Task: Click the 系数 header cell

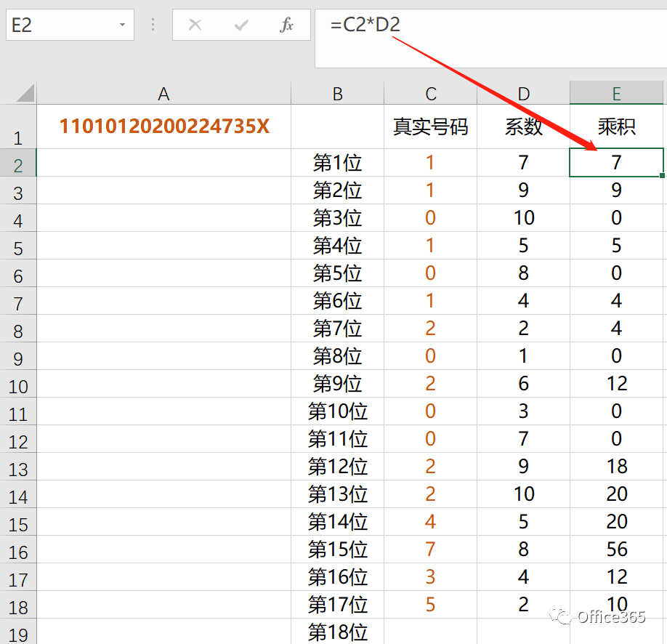Action: (523, 126)
